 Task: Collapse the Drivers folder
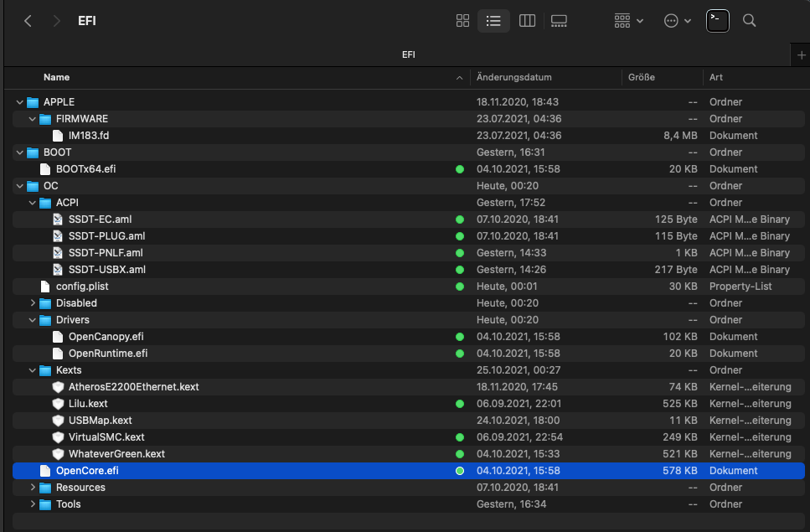(32, 320)
